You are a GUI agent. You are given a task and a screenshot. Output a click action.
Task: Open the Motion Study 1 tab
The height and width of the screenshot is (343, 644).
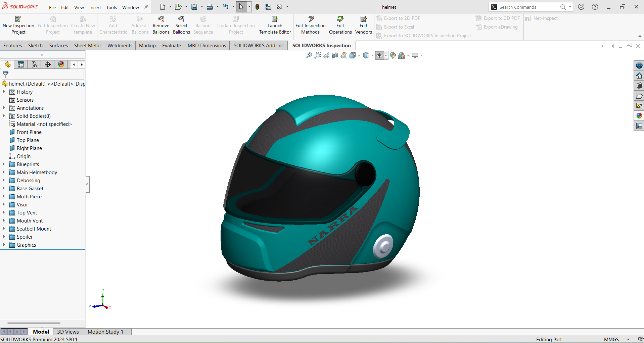coord(105,332)
